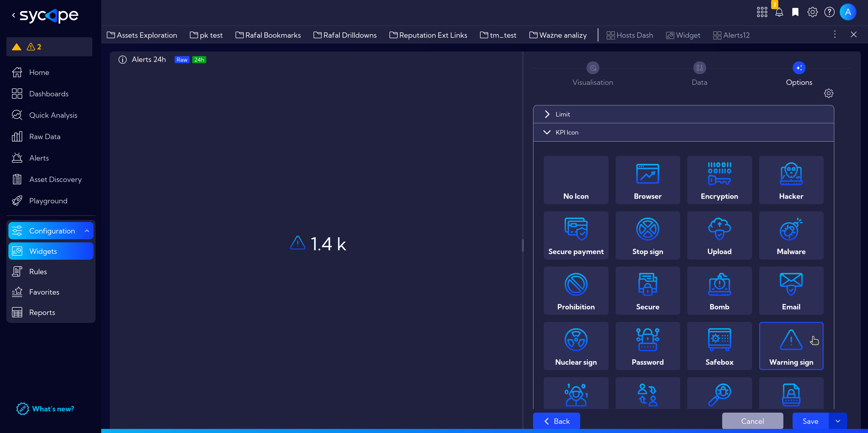This screenshot has width=868, height=433.
Task: Click the Save button
Action: (810, 421)
